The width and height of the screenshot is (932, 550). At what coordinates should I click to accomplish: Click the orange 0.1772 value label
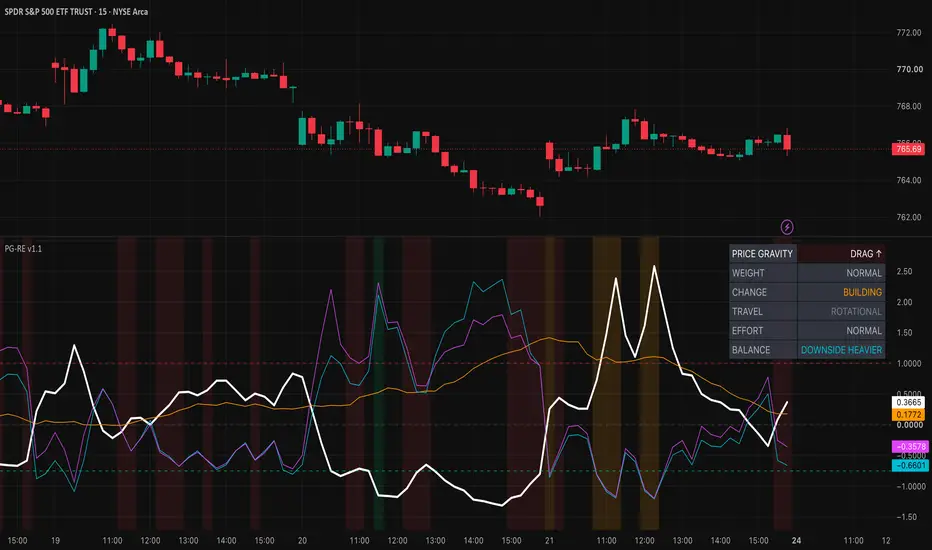pyautogui.click(x=908, y=415)
